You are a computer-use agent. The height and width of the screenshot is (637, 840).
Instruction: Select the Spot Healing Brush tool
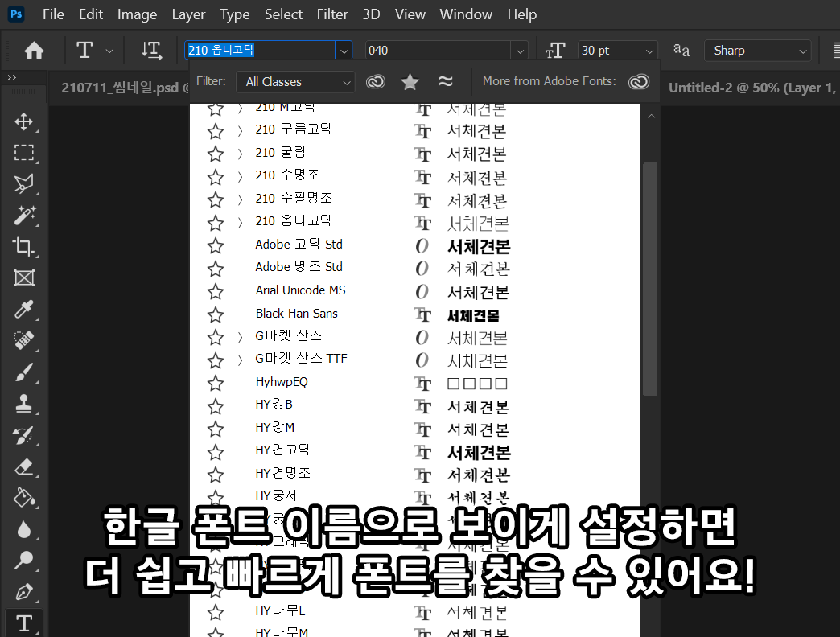(24, 340)
